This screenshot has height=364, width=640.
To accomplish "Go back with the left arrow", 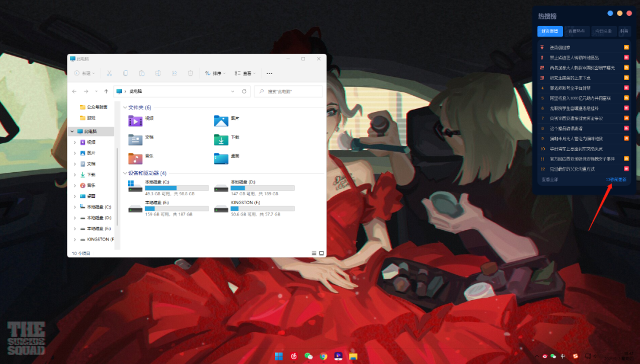I will pos(74,91).
